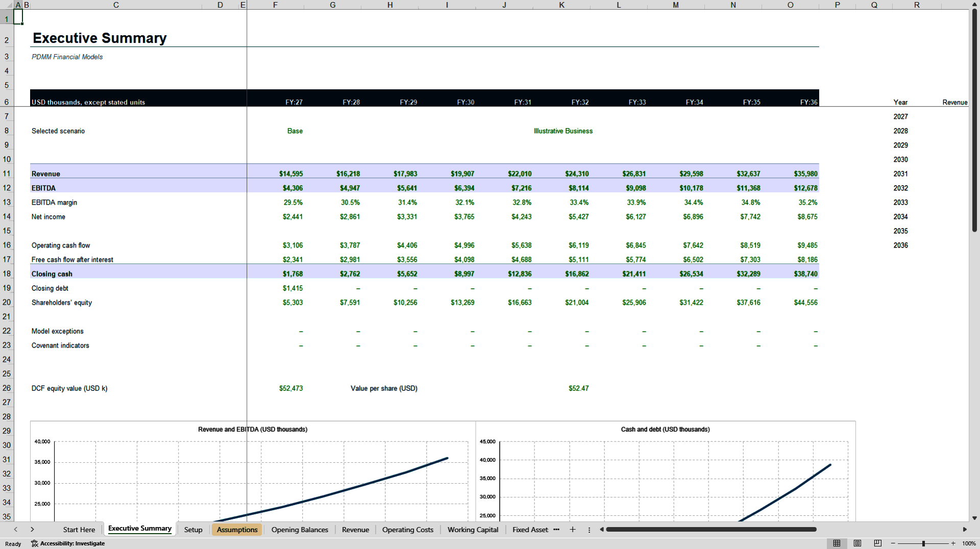Click the FY:27 column heading cell
Viewport: 980px width, 549px height.
tap(294, 102)
